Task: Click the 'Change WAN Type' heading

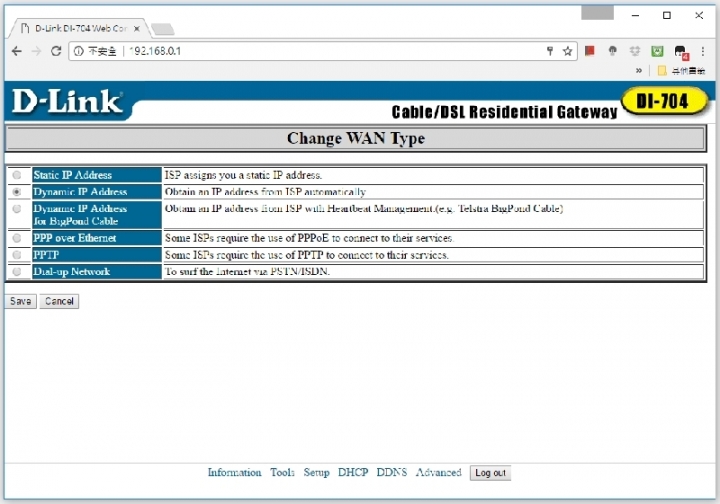Action: click(356, 138)
